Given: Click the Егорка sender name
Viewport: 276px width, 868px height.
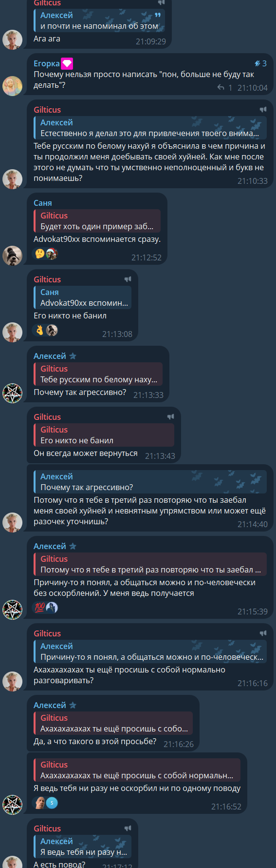Looking at the screenshot, I should tap(47, 63).
